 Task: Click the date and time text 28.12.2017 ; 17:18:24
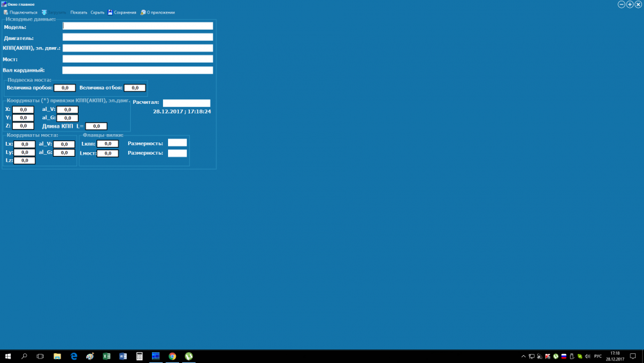pos(182,112)
